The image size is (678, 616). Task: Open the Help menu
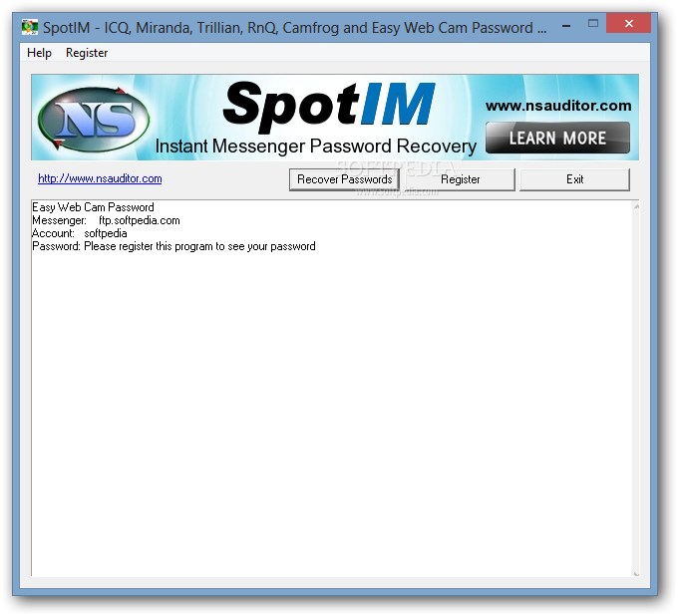[39, 53]
